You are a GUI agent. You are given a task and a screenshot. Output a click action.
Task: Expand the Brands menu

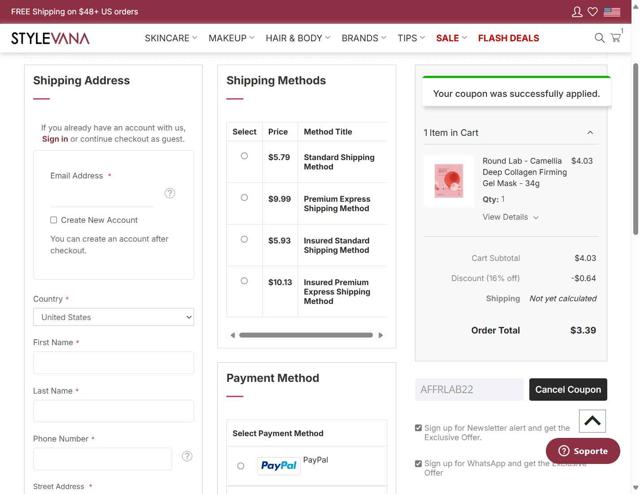(x=363, y=38)
